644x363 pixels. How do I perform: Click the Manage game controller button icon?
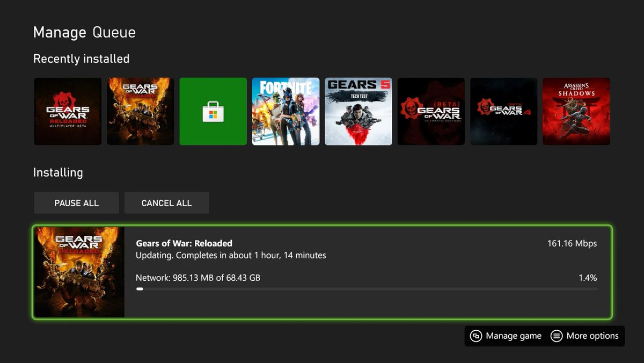coord(475,336)
